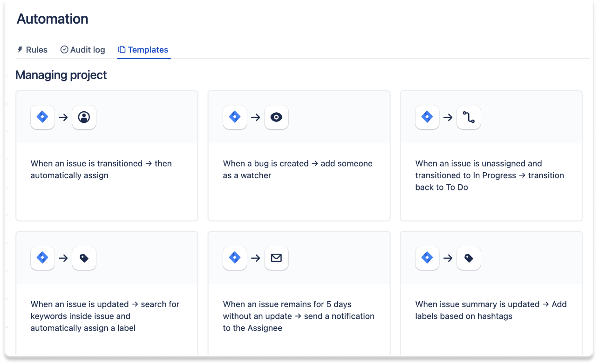Select the Templates tab
Screen dimensions: 599x364
pos(143,49)
